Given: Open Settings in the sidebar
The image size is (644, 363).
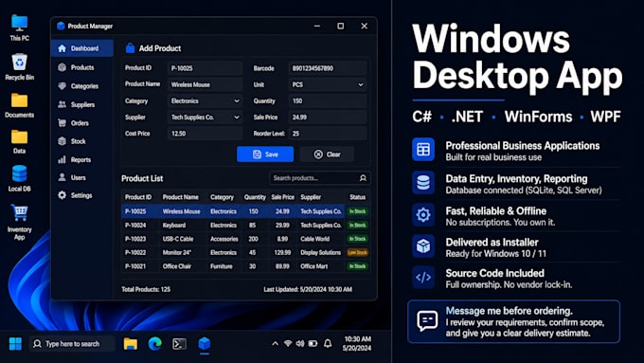Looking at the screenshot, I should [82, 195].
